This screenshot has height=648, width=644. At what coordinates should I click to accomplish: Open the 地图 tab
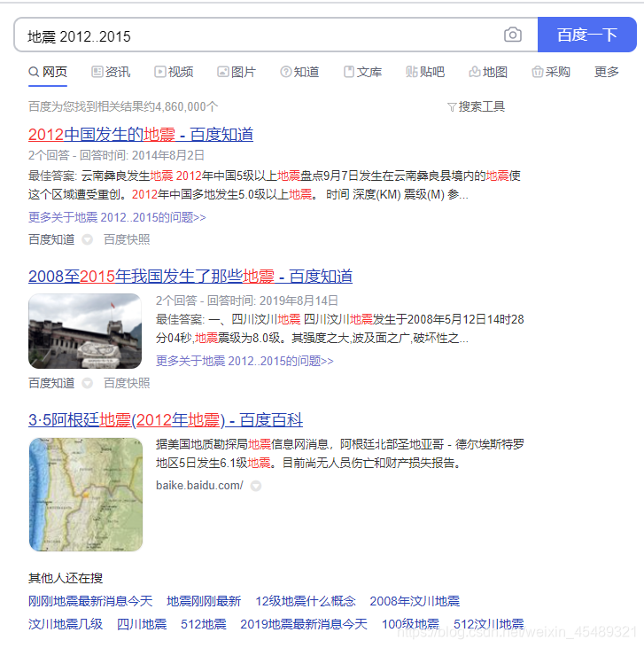[x=488, y=72]
